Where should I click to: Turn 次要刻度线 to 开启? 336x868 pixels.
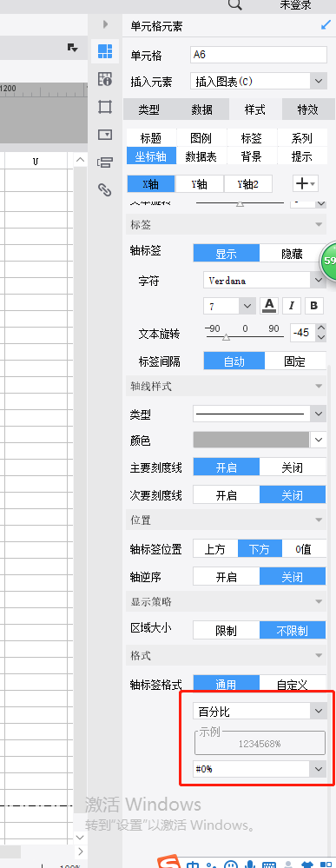point(227,495)
